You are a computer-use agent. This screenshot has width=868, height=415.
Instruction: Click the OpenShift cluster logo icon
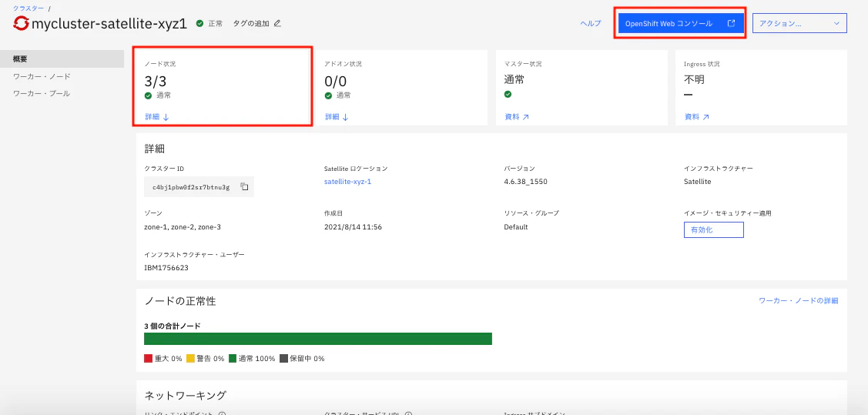21,24
